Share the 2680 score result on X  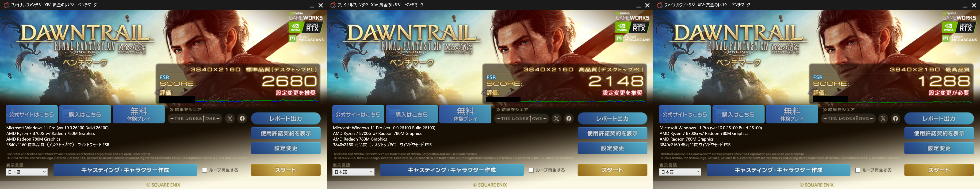click(x=230, y=118)
